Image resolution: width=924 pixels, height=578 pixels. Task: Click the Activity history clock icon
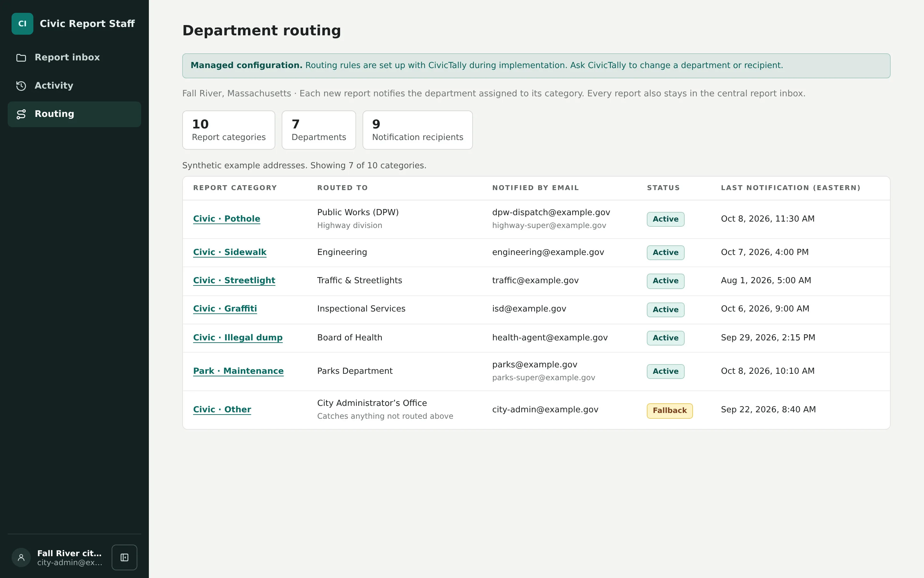[x=21, y=86]
